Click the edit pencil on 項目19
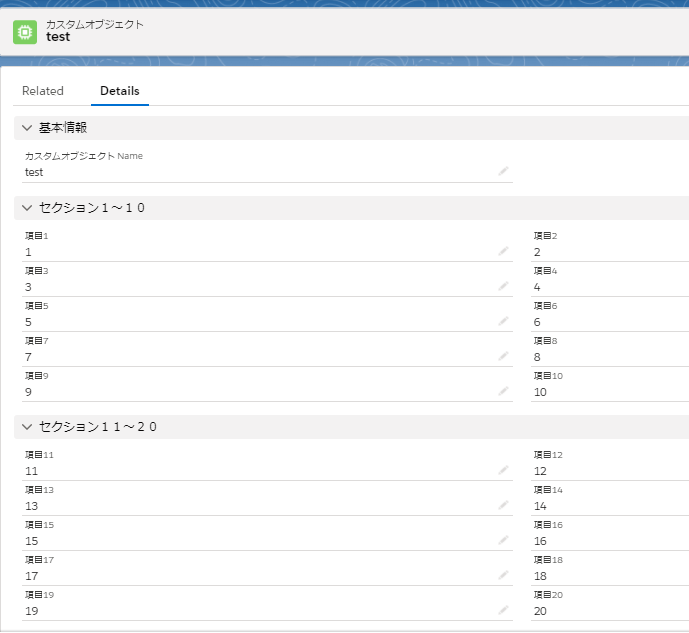 [504, 610]
